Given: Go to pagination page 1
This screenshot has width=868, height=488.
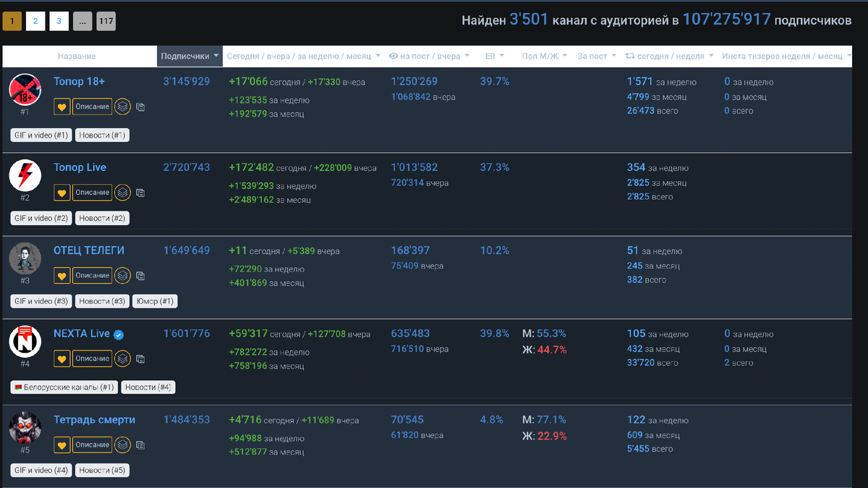Looking at the screenshot, I should click(x=12, y=22).
